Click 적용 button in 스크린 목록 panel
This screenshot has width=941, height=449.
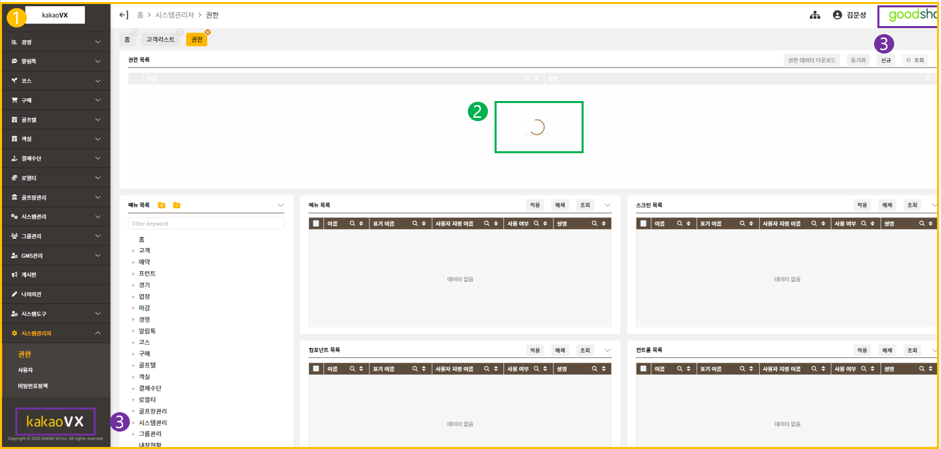pyautogui.click(x=862, y=205)
